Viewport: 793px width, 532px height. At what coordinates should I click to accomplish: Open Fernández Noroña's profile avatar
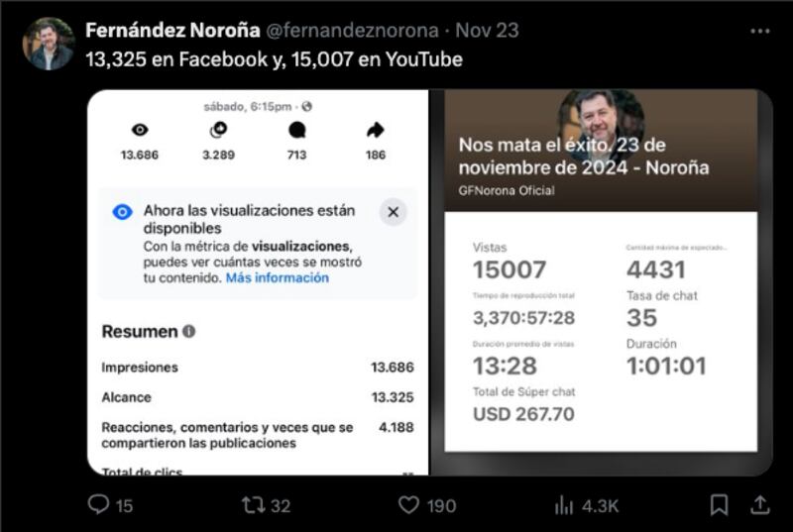coord(49,44)
